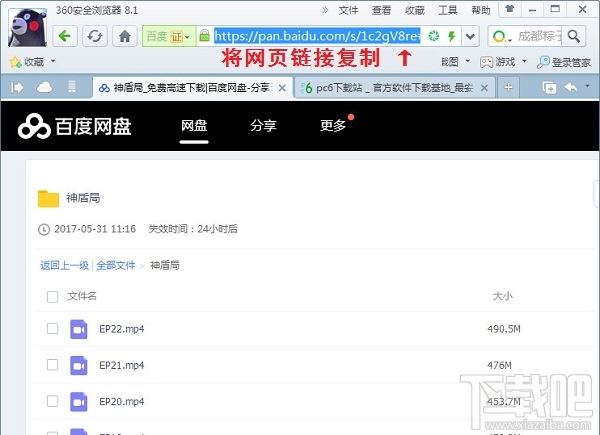Screen dimensions: 600x435
Task: Open a new tab with plus button
Action: 508,88
